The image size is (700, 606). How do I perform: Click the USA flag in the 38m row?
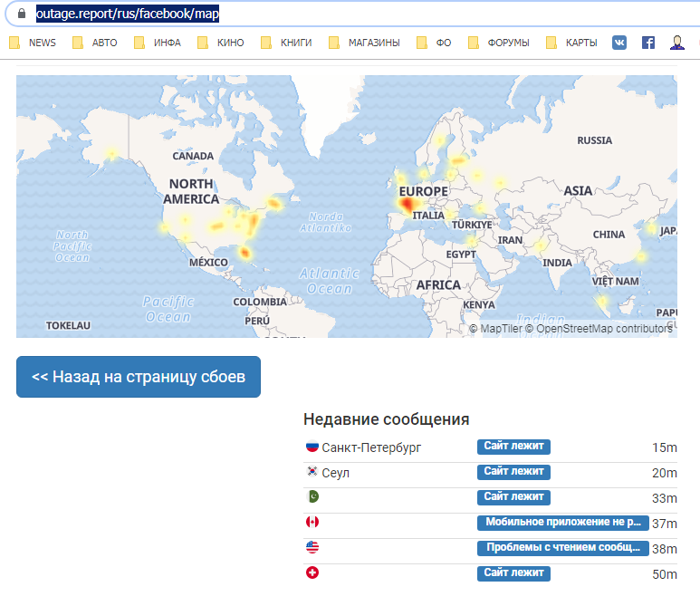point(312,547)
